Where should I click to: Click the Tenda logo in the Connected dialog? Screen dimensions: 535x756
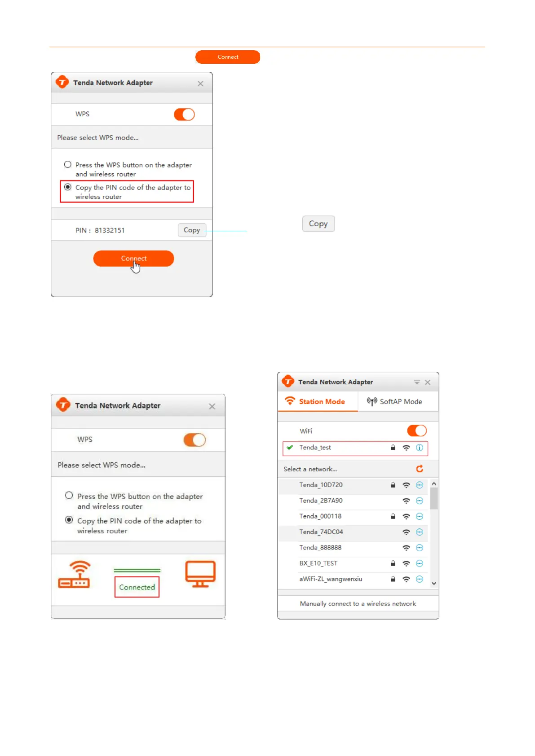click(63, 405)
